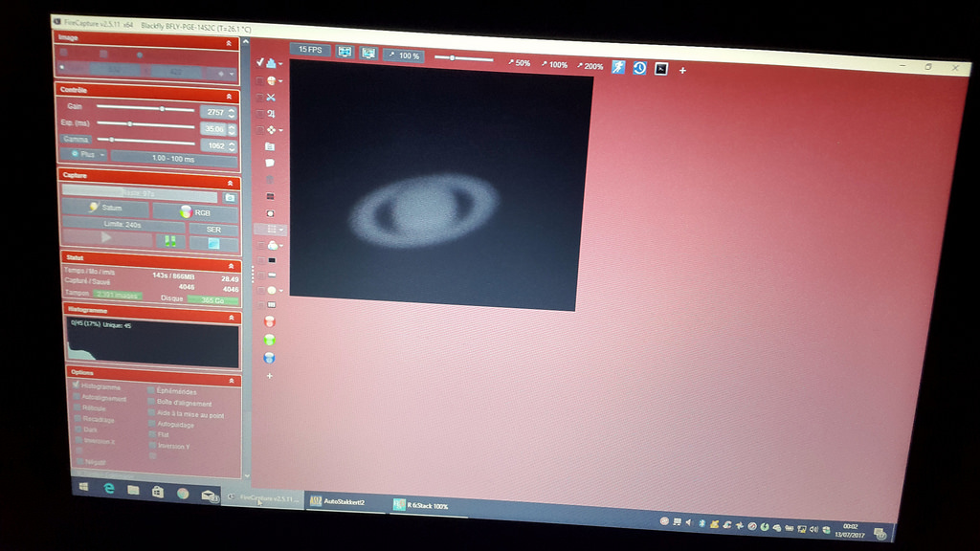The image size is (980, 551).
Task: Click the camera snapshot icon in Capture panel
Action: click(230, 198)
